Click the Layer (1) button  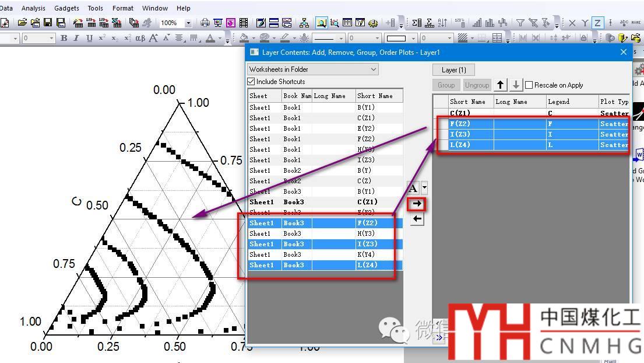tap(453, 69)
